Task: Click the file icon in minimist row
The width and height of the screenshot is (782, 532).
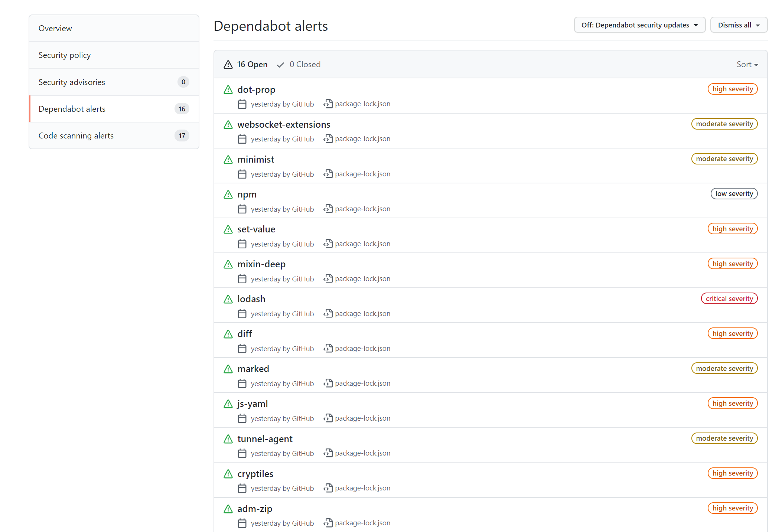Action: coord(328,174)
